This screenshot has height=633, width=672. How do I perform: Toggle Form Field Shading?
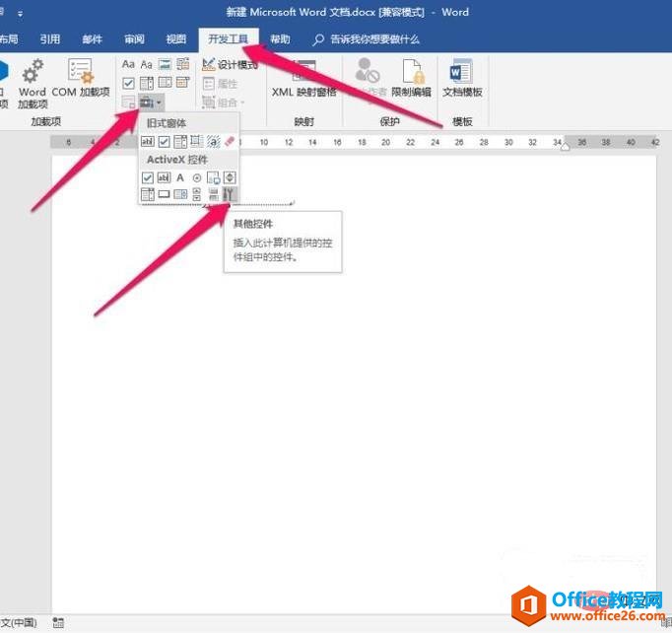(213, 141)
